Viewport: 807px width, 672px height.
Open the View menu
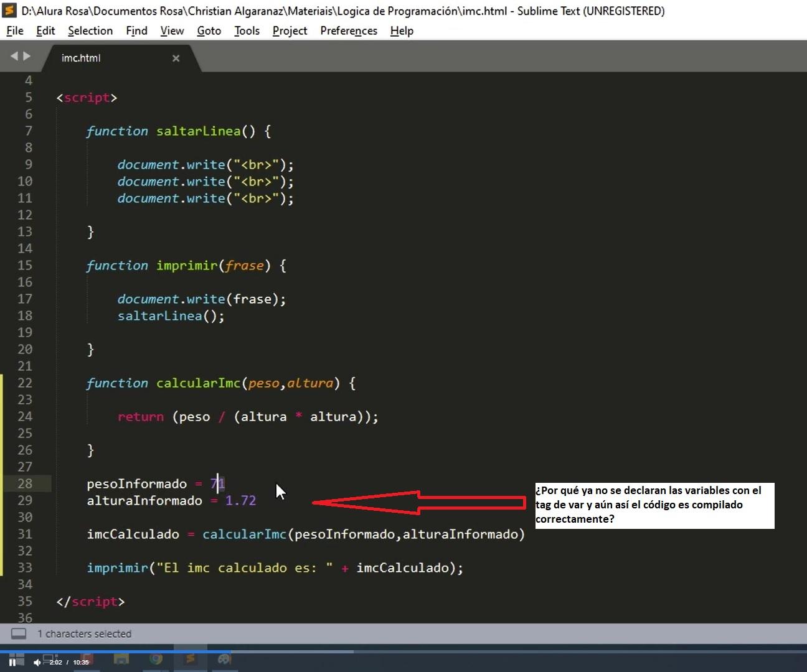(172, 30)
